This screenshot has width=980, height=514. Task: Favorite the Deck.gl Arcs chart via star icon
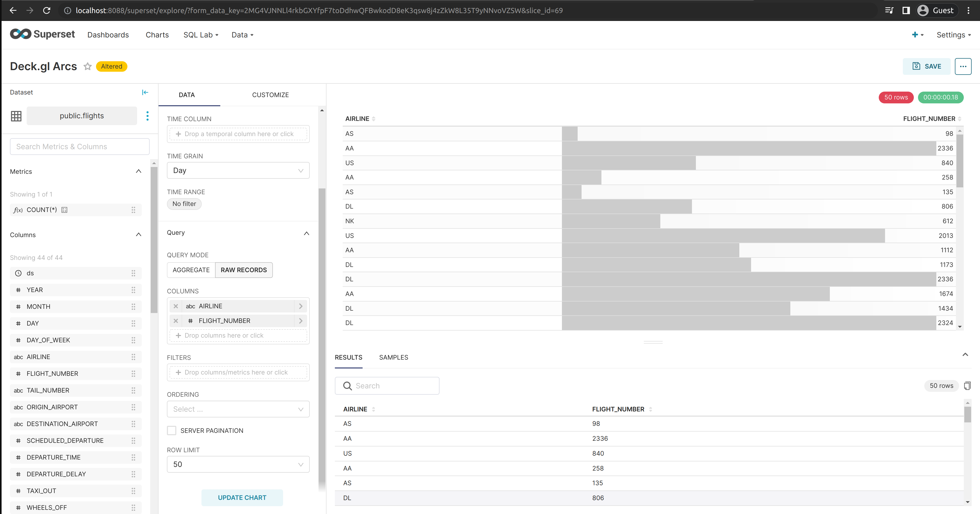(x=87, y=66)
